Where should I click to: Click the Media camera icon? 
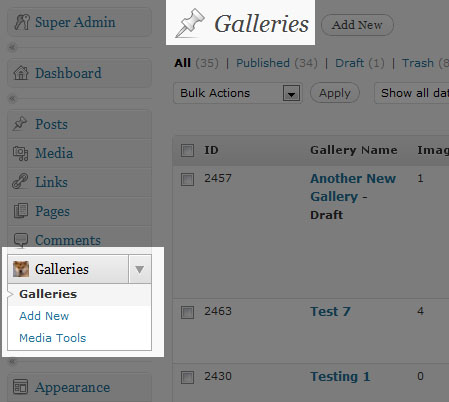(20, 153)
